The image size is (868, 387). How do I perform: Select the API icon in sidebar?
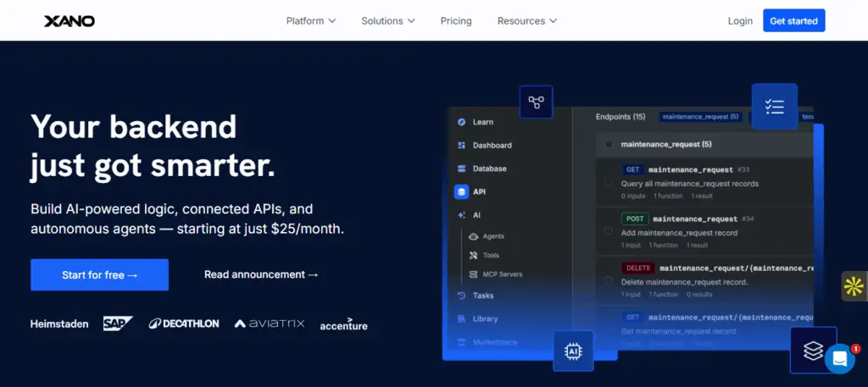tap(461, 192)
